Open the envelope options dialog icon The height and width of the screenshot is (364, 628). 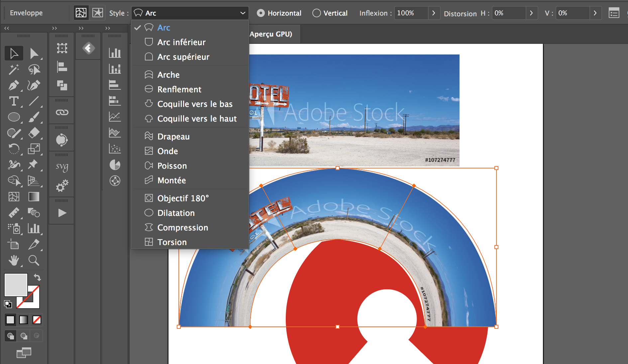(614, 13)
